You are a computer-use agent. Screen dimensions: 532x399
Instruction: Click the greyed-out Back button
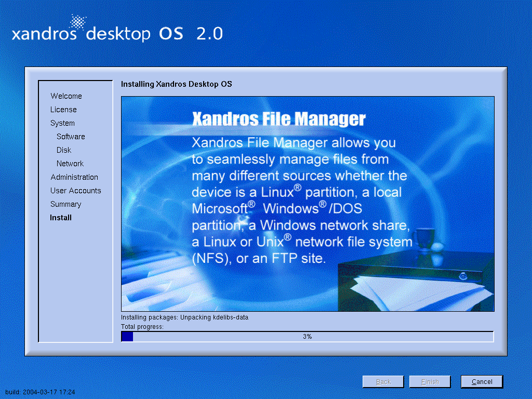point(383,382)
